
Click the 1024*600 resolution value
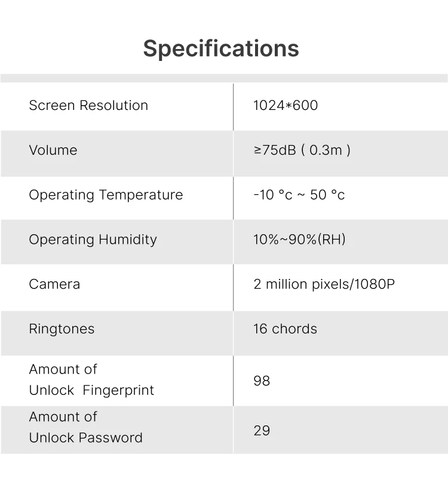coord(286,106)
